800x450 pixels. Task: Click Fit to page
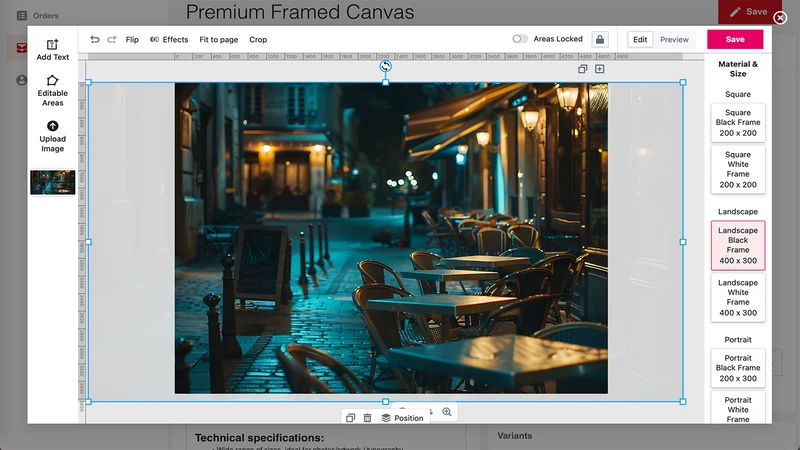coord(218,39)
